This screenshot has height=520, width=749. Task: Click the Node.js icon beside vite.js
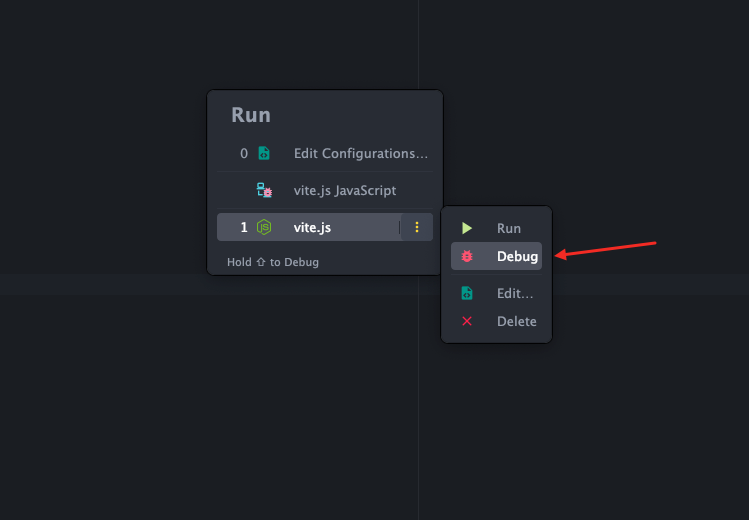pos(264,227)
